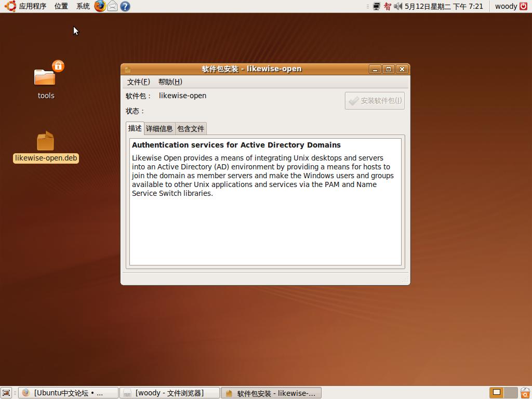This screenshot has width=532, height=399.
Task: Switch to first workspace in switcher
Action: pos(497,393)
